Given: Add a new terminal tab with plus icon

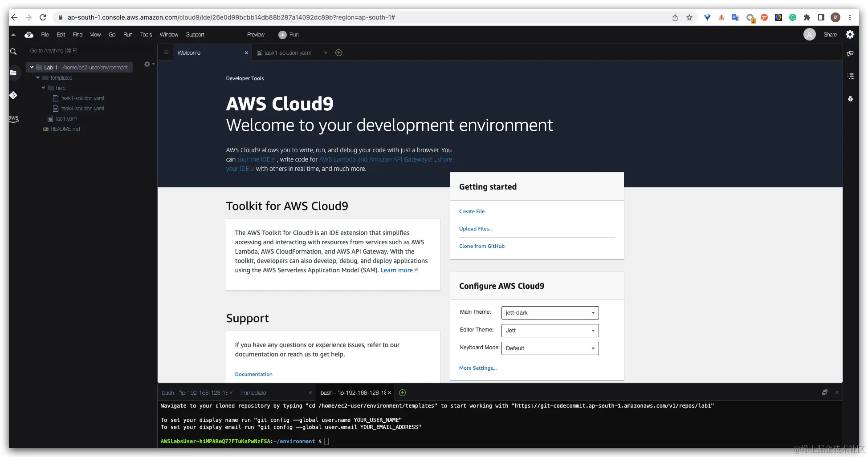Looking at the screenshot, I should click(402, 392).
